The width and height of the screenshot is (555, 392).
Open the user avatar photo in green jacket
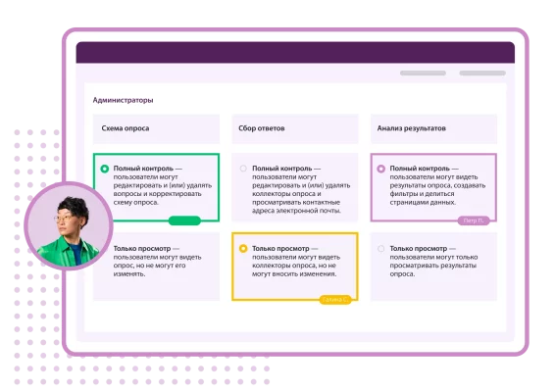(x=69, y=226)
